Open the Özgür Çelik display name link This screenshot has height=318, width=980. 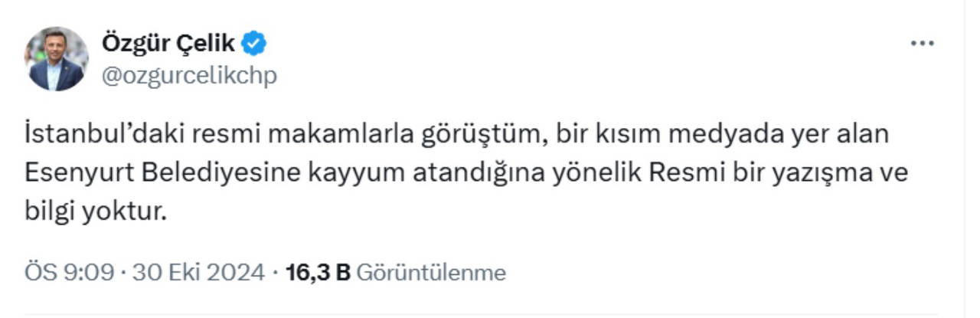click(x=170, y=44)
